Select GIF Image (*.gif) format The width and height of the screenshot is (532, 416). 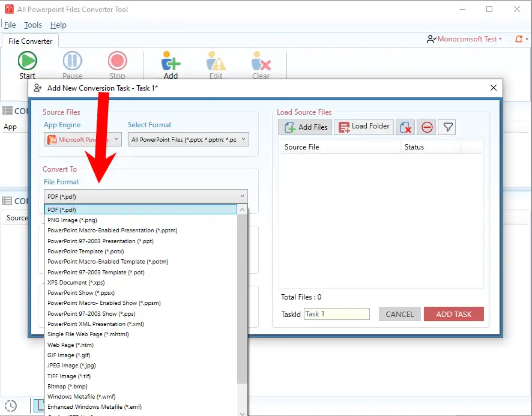[141, 355]
